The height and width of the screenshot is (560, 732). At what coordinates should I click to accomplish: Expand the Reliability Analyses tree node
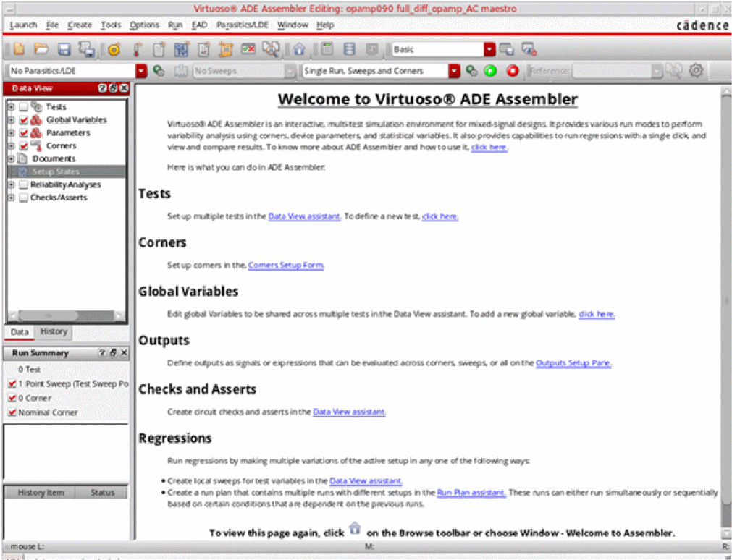click(11, 184)
